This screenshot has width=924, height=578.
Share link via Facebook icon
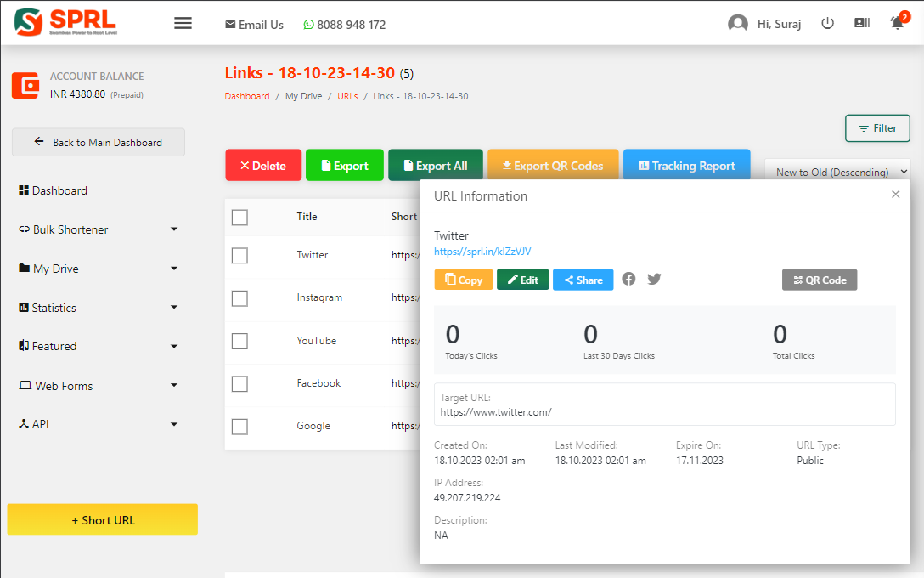[628, 279]
